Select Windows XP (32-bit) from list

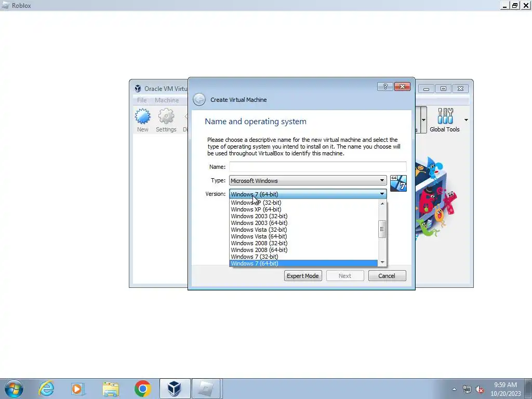pyautogui.click(x=303, y=203)
